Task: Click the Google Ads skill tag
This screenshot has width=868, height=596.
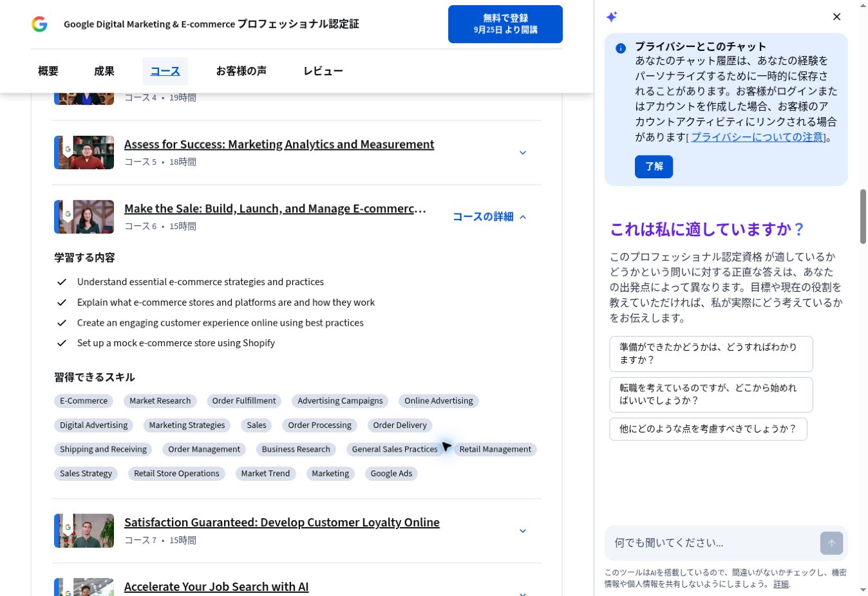Action: pos(392,474)
